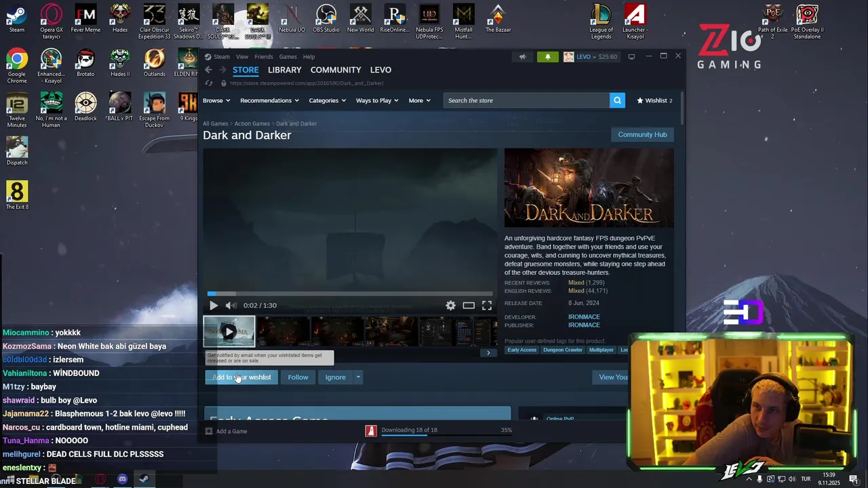Open Discord from the taskbar
The width and height of the screenshot is (868, 488).
[122, 479]
